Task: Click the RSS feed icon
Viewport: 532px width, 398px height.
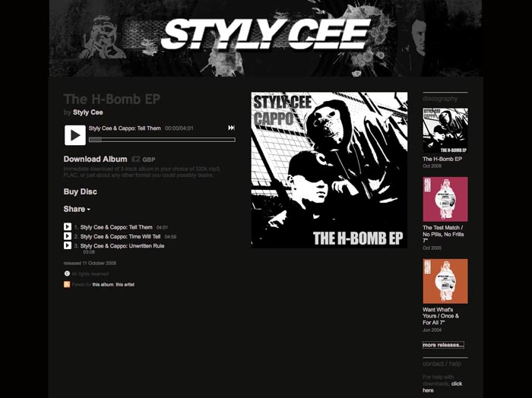Action: pos(67,284)
